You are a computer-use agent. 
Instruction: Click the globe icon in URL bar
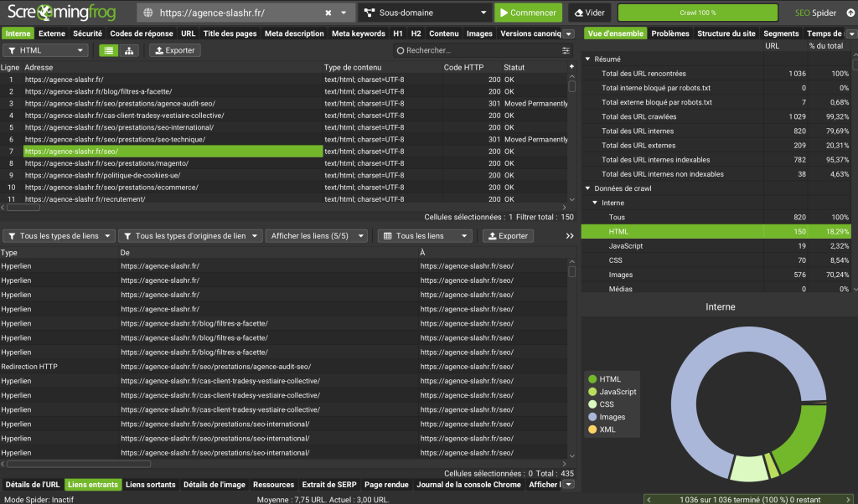tap(149, 13)
